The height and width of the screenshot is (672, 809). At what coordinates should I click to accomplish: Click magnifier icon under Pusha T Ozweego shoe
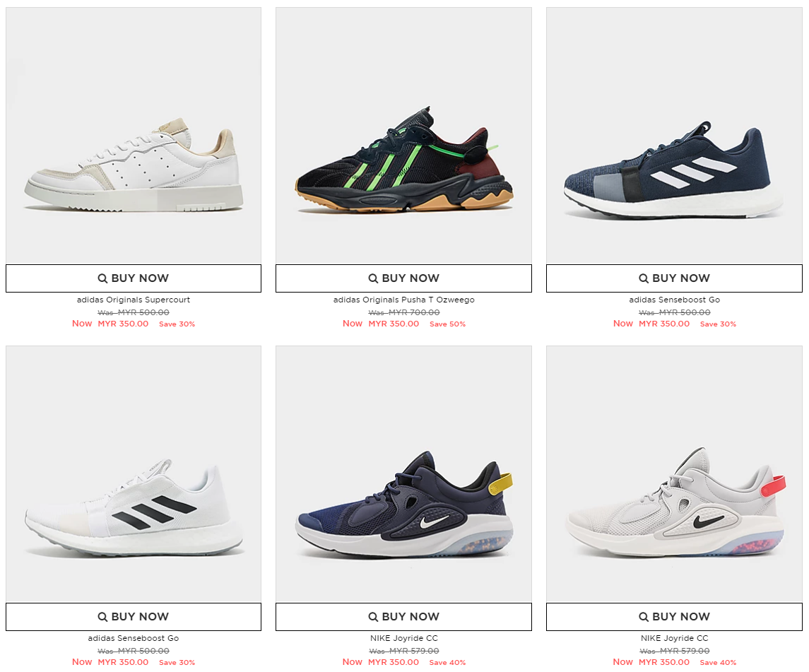coord(373,278)
